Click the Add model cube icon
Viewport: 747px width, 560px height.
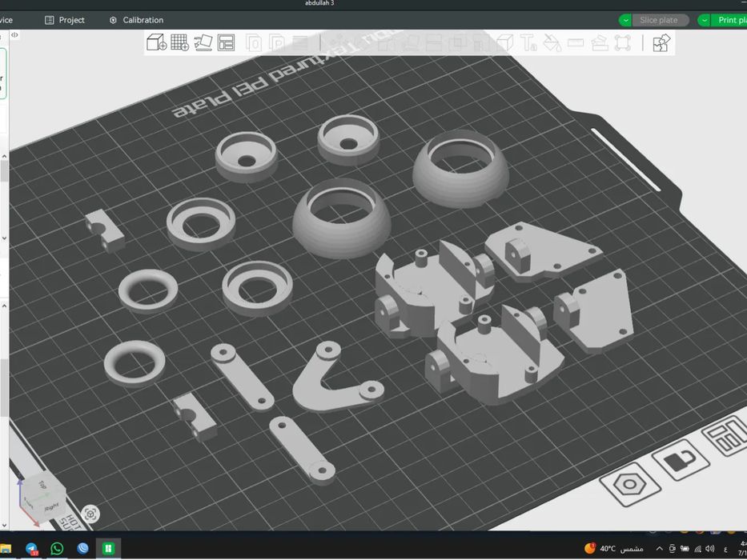pyautogui.click(x=156, y=42)
